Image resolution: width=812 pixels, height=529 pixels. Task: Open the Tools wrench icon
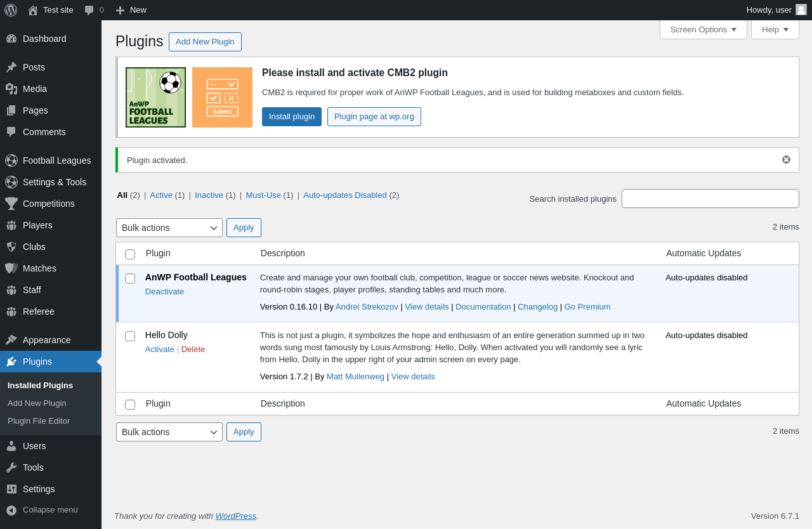click(x=11, y=467)
